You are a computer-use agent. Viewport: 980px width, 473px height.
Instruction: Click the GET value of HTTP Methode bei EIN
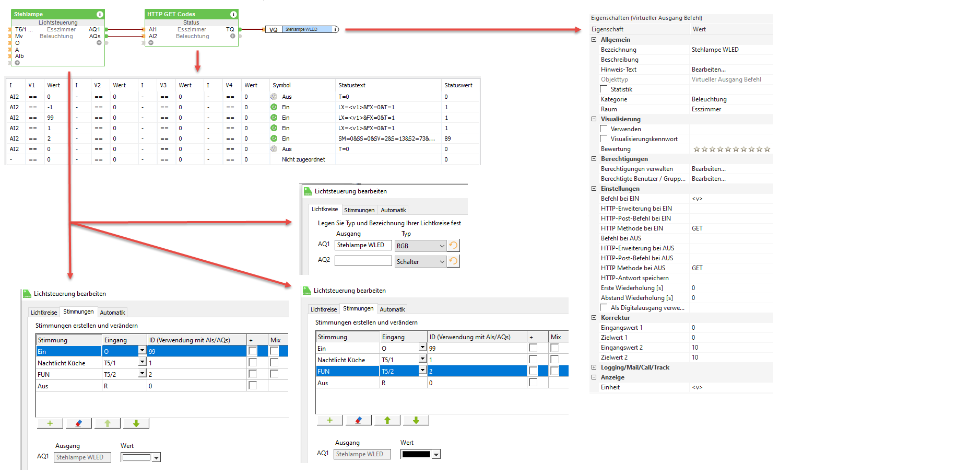[x=697, y=228]
